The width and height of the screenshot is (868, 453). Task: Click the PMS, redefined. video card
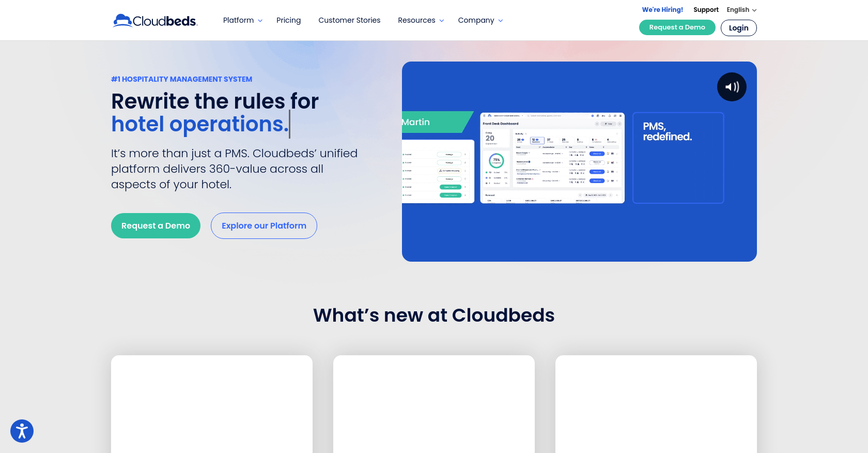click(678, 158)
